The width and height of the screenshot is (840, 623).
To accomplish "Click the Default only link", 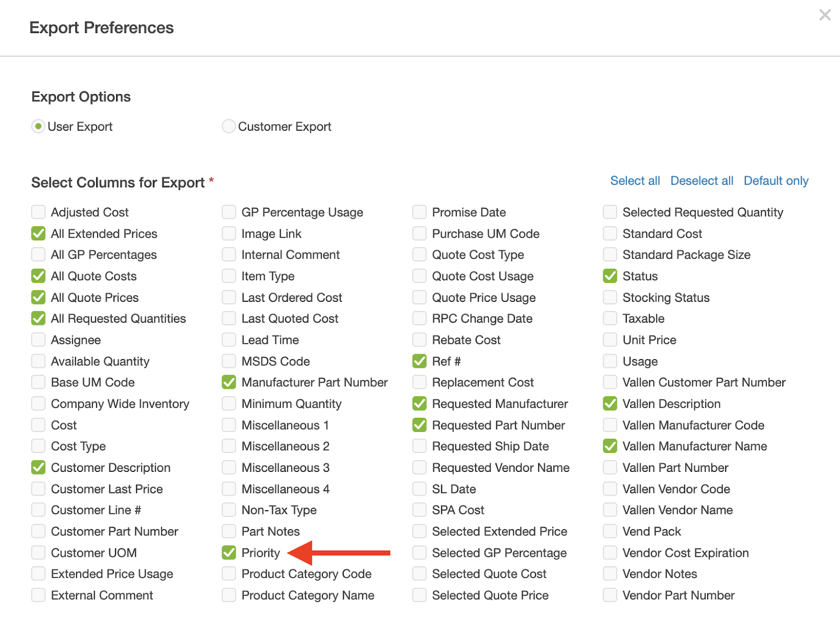I will tap(775, 181).
